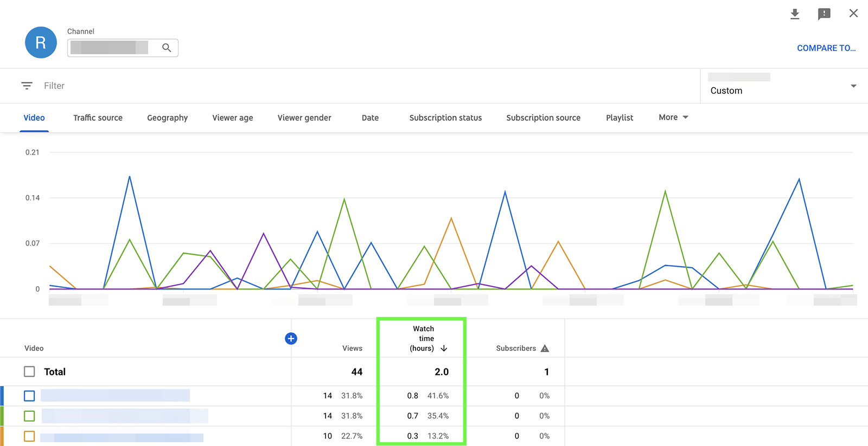The height and width of the screenshot is (446, 868).
Task: Click the round R channel avatar
Action: [41, 42]
